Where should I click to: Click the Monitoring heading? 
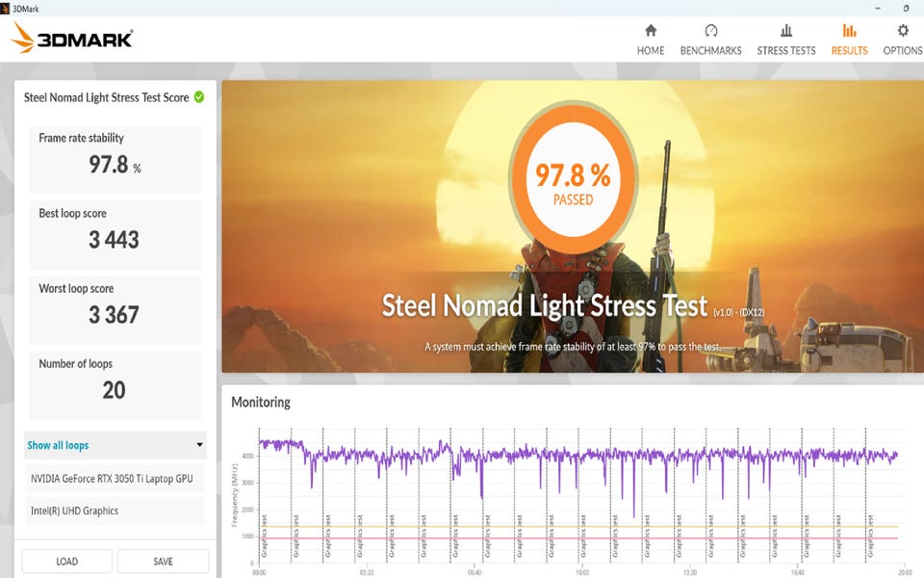(x=261, y=403)
